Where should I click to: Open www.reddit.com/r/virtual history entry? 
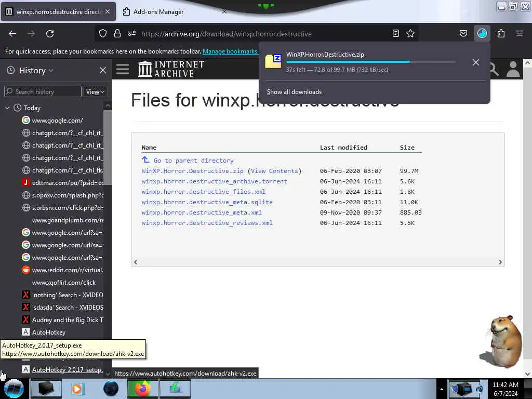(x=62, y=270)
